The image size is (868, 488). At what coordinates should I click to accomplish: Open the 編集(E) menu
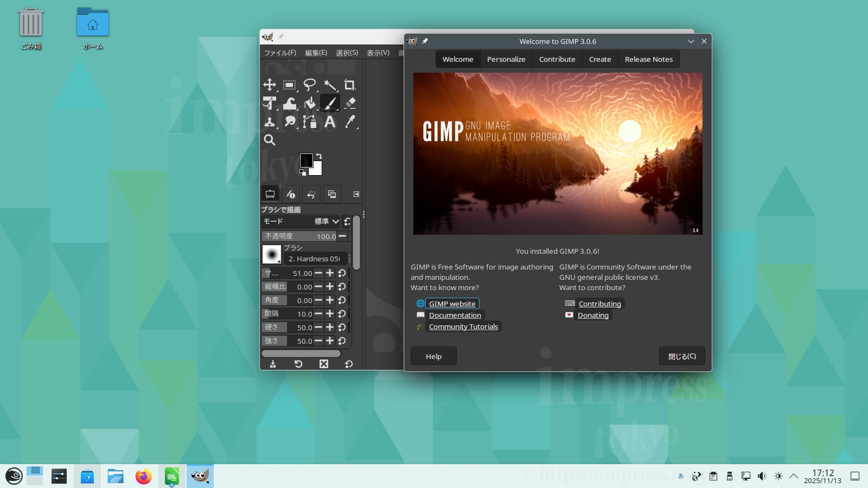coord(316,53)
